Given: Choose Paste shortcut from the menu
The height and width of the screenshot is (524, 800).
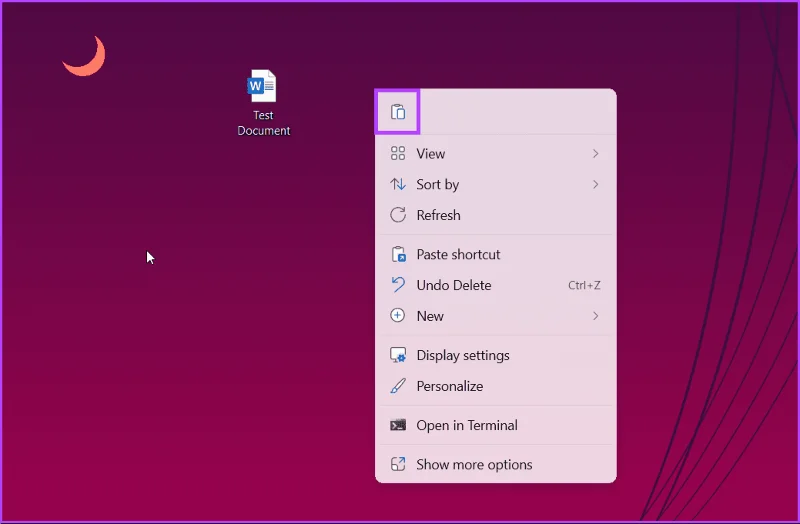Looking at the screenshot, I should pos(495,254).
